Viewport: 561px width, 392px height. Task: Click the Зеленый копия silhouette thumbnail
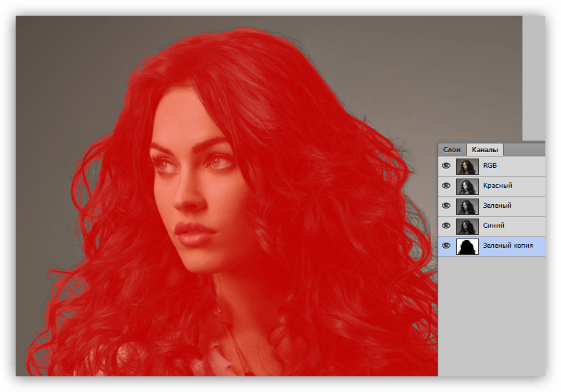click(467, 246)
